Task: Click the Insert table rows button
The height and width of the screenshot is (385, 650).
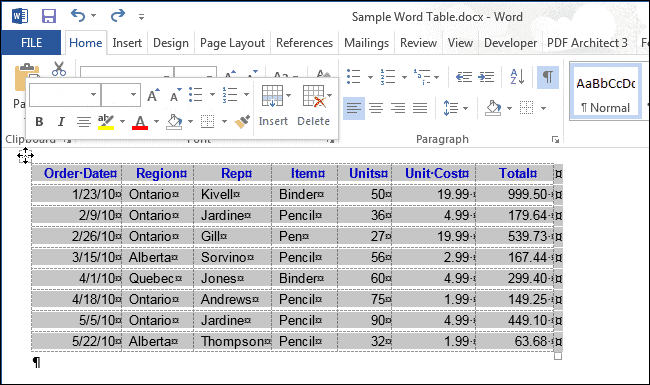Action: pyautogui.click(x=273, y=105)
